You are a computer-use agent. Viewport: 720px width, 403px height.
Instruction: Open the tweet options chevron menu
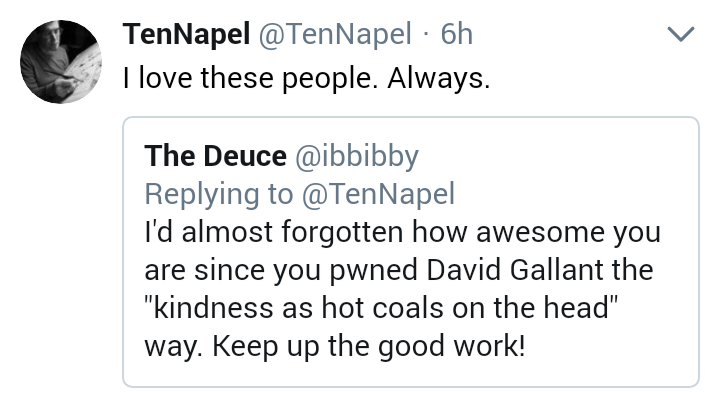pos(680,34)
